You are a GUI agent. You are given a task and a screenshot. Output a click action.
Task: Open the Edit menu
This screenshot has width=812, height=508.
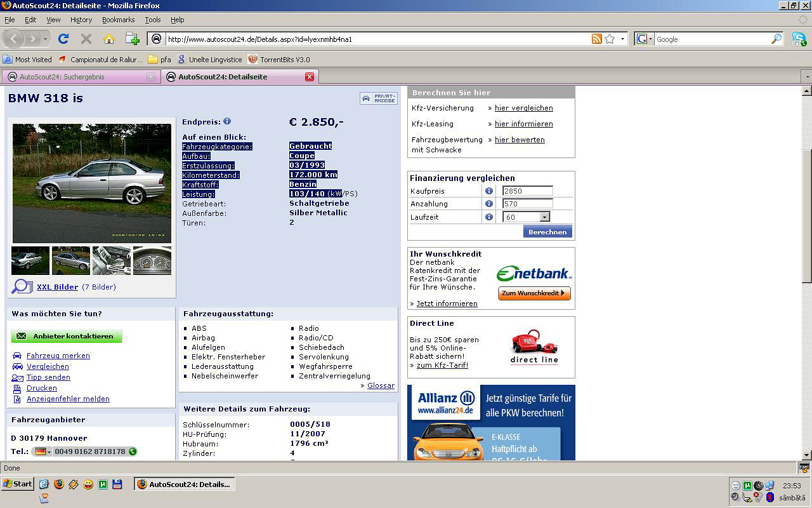30,20
